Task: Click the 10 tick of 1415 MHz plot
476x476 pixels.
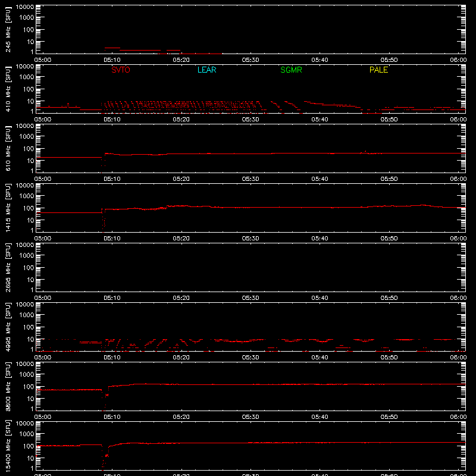Action: pyautogui.click(x=30, y=220)
